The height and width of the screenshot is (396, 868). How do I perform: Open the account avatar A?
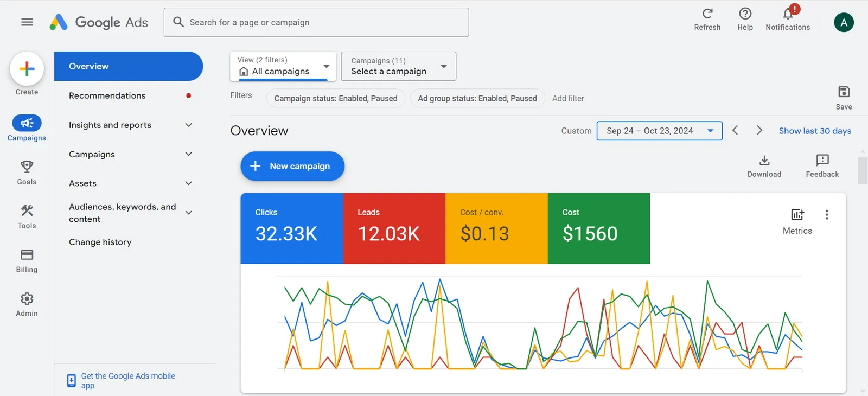pyautogui.click(x=844, y=22)
